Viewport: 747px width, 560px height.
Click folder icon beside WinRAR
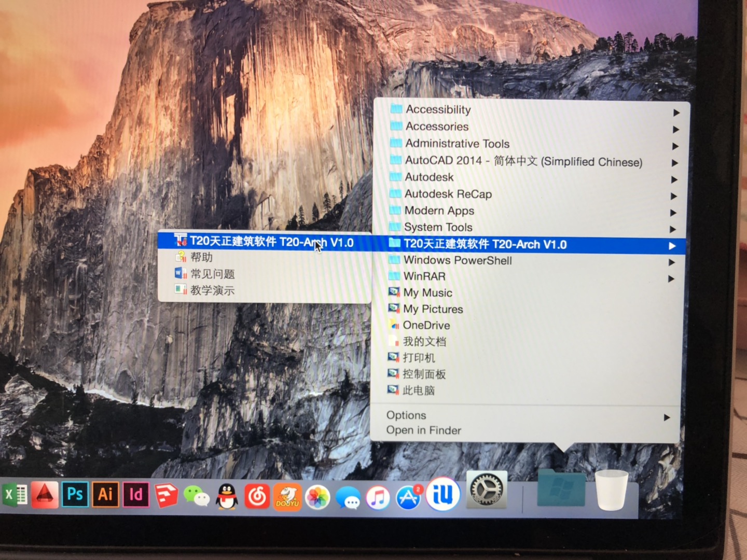[x=395, y=275]
